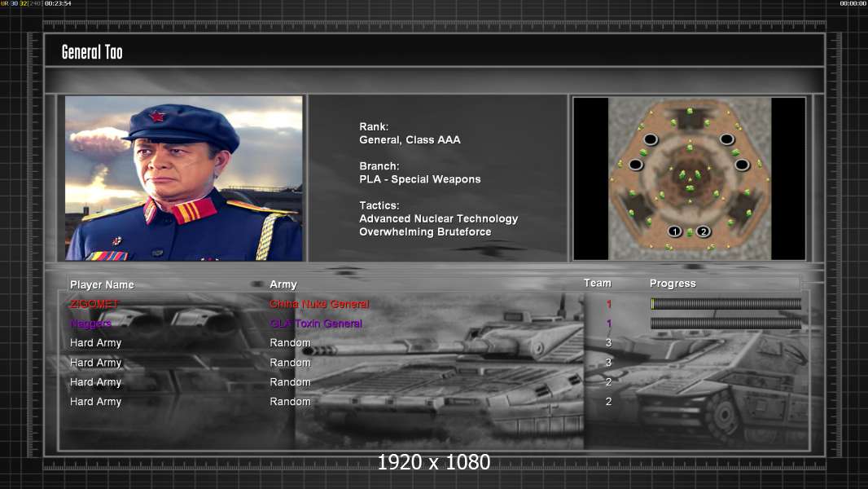Image resolution: width=868 pixels, height=489 pixels.
Task: Click start position marker 2 on the map
Action: point(703,231)
